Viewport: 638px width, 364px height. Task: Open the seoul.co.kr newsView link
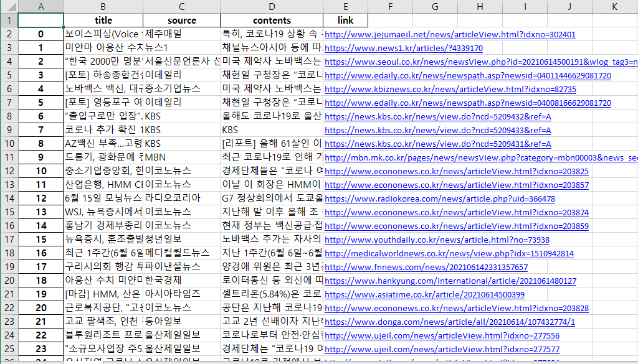[x=481, y=62]
